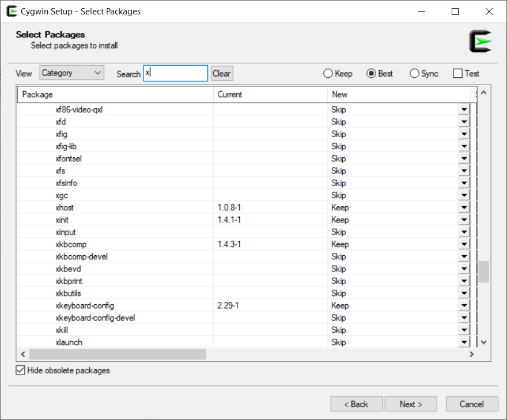
Task: Go back with the Back button
Action: pyautogui.click(x=356, y=404)
